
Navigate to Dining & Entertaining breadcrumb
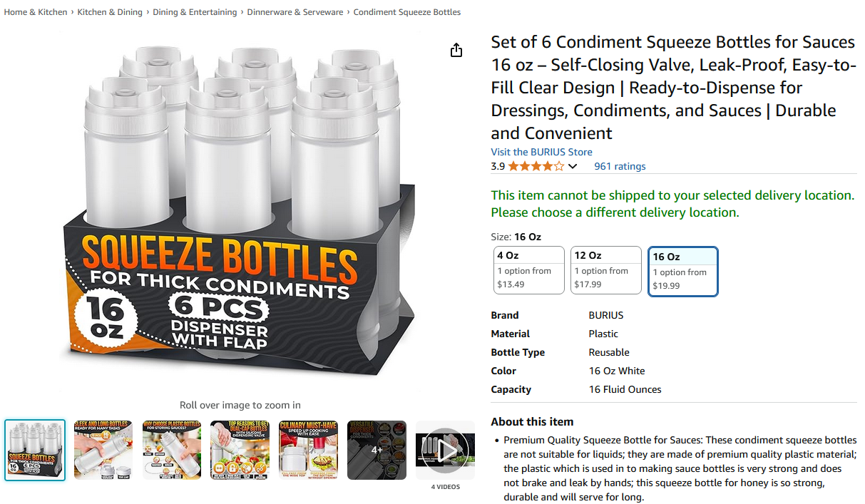click(195, 12)
